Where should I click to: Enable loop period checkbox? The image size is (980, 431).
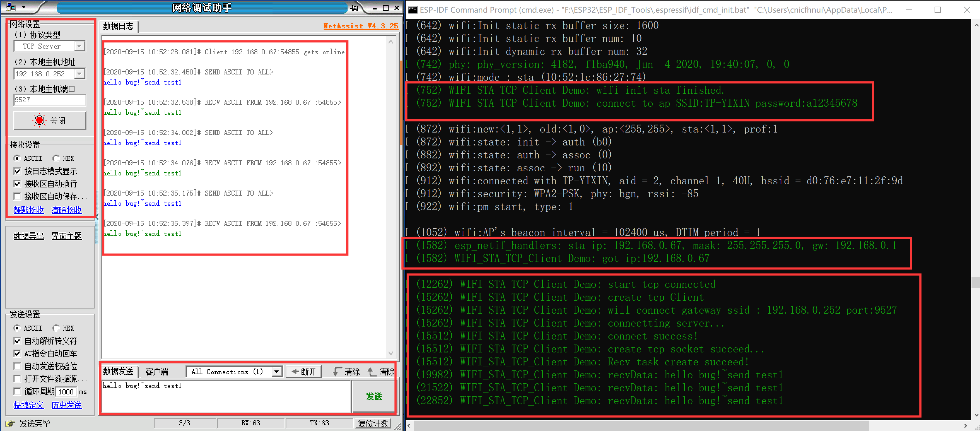click(17, 392)
